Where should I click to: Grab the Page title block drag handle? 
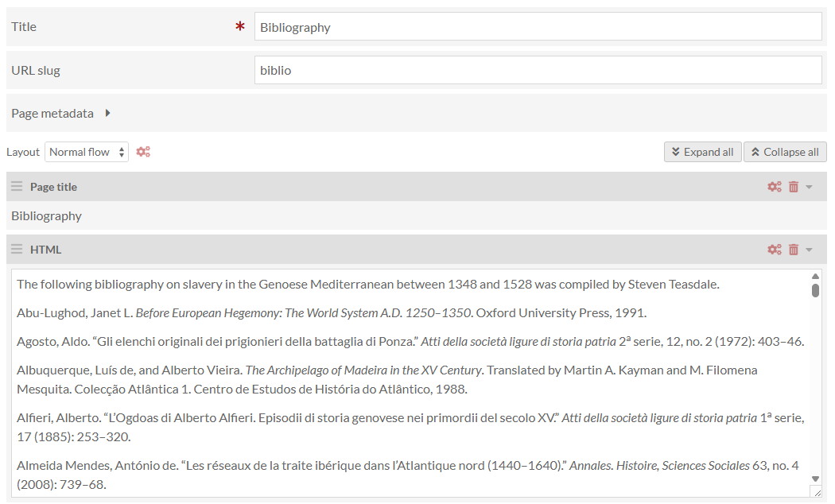coord(17,187)
